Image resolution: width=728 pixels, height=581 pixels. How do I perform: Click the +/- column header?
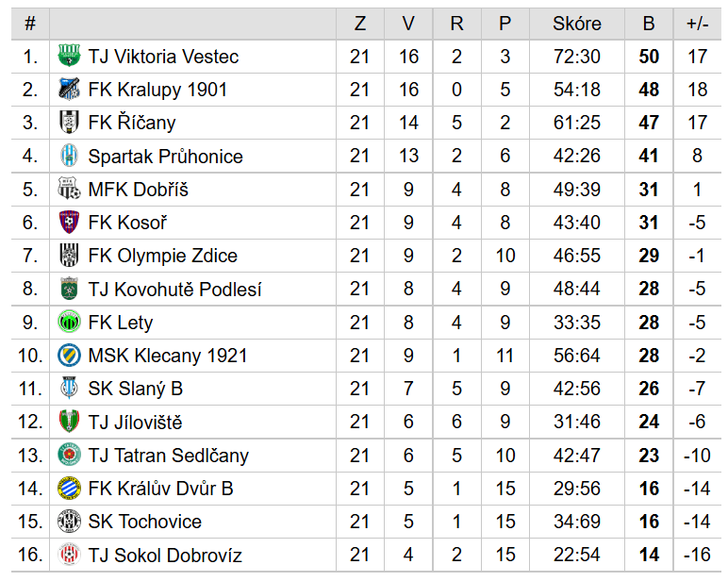(697, 24)
